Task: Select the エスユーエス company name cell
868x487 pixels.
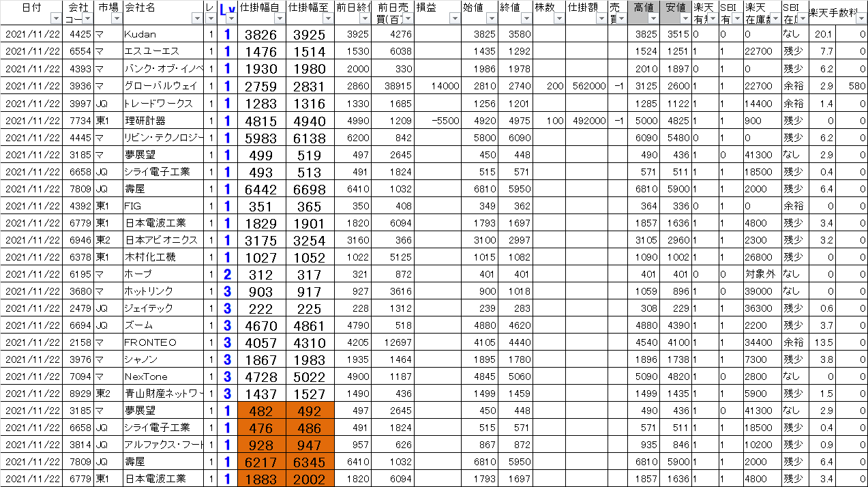Action: [x=164, y=51]
